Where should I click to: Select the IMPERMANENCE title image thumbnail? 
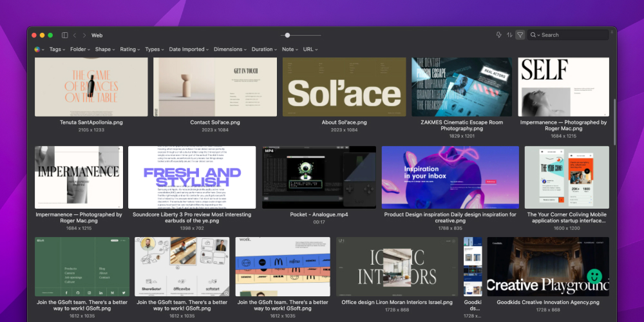point(79,178)
